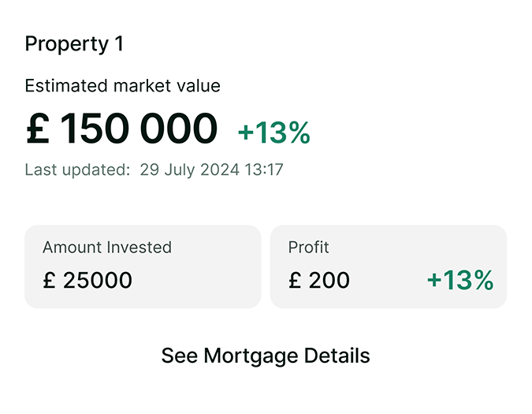
Task: Click the pound sign before 25000
Action: [49, 280]
